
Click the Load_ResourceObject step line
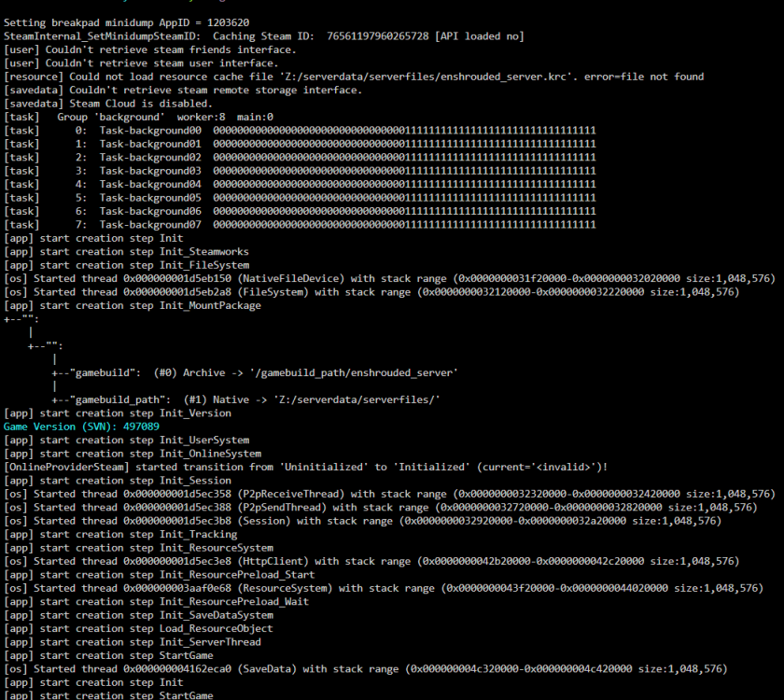point(138,628)
